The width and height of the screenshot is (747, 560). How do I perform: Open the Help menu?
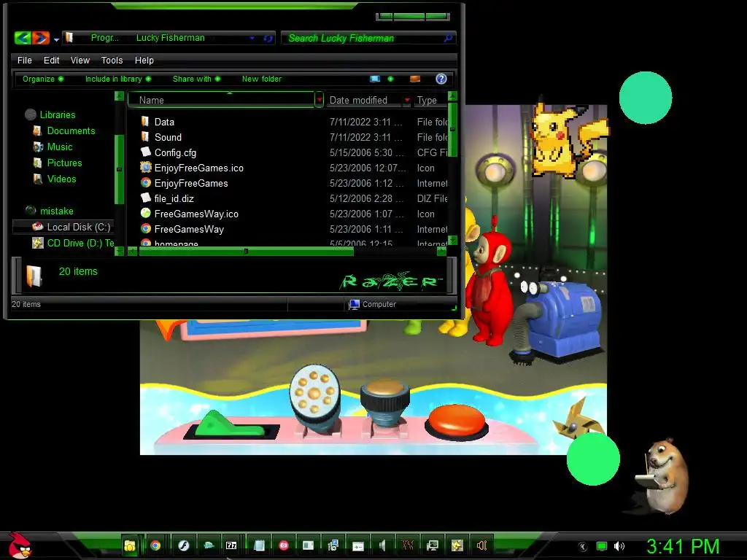click(144, 60)
